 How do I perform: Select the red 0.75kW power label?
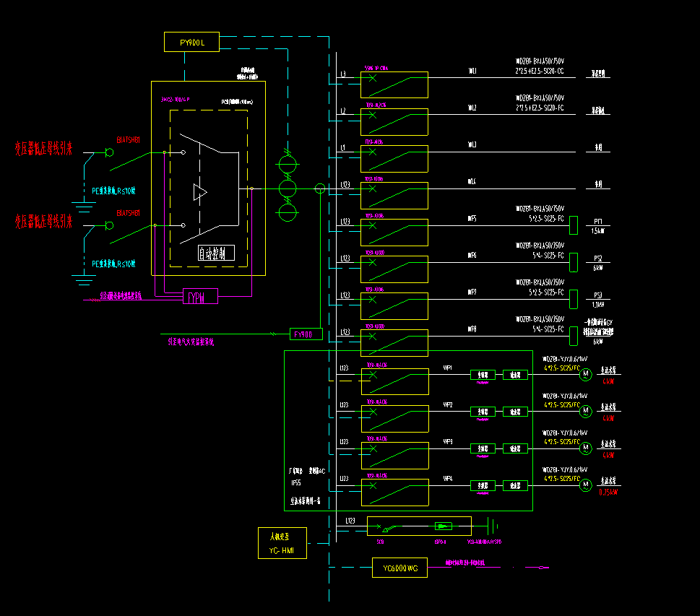[x=608, y=493]
